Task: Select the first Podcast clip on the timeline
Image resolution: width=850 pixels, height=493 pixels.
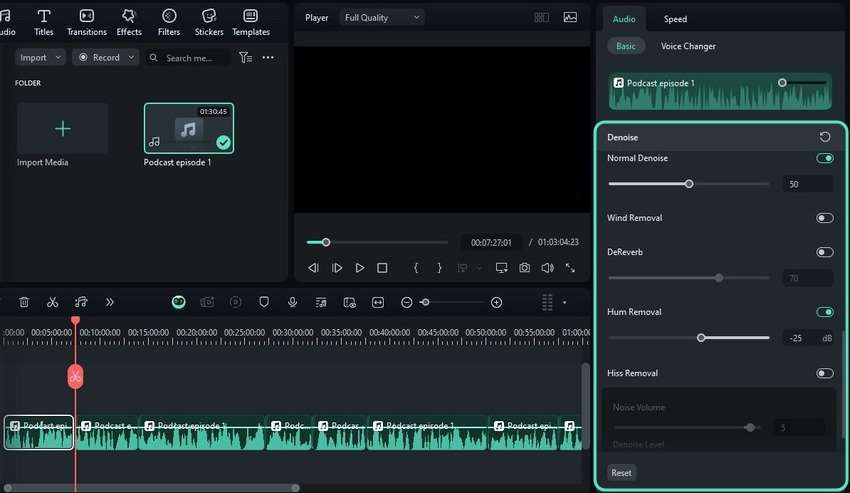Action: (39, 432)
